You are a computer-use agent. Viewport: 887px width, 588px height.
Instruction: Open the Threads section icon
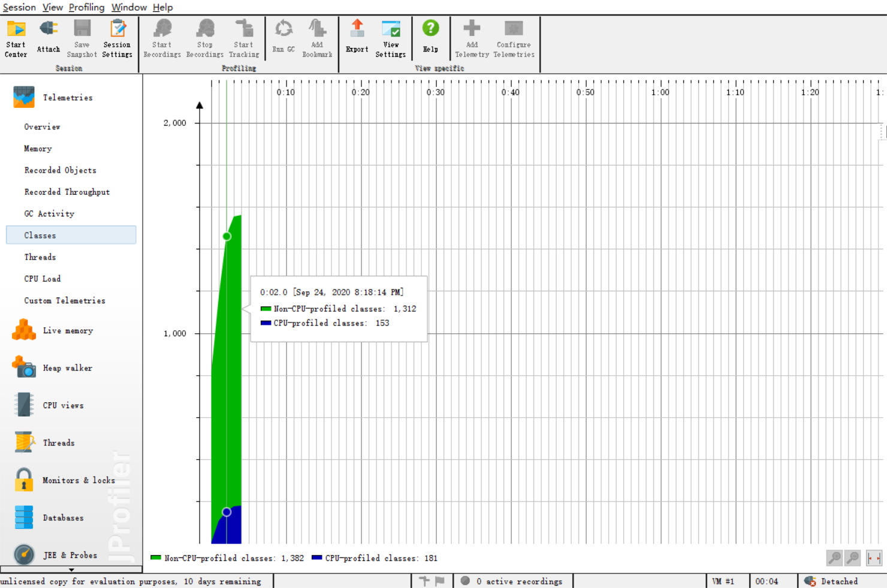click(x=24, y=442)
